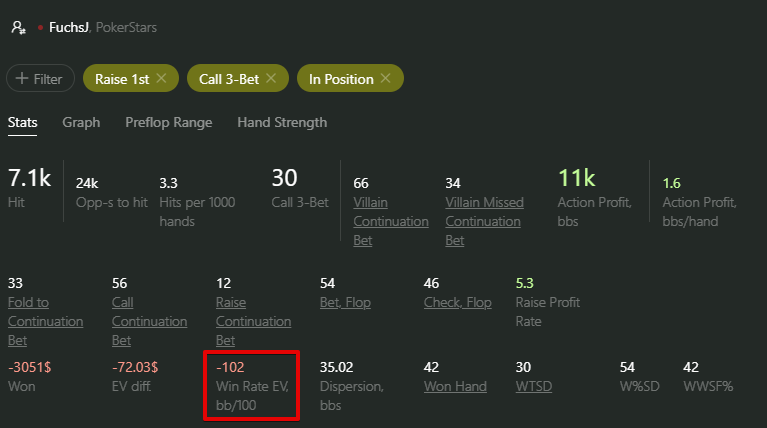Open the Preflop Range tab
This screenshot has width=767, height=428.
[x=169, y=122]
